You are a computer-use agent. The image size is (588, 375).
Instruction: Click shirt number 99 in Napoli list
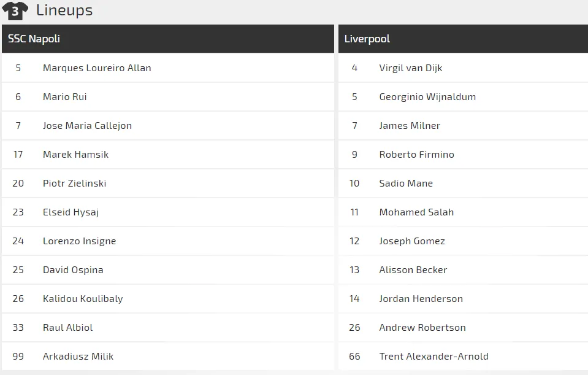18,357
